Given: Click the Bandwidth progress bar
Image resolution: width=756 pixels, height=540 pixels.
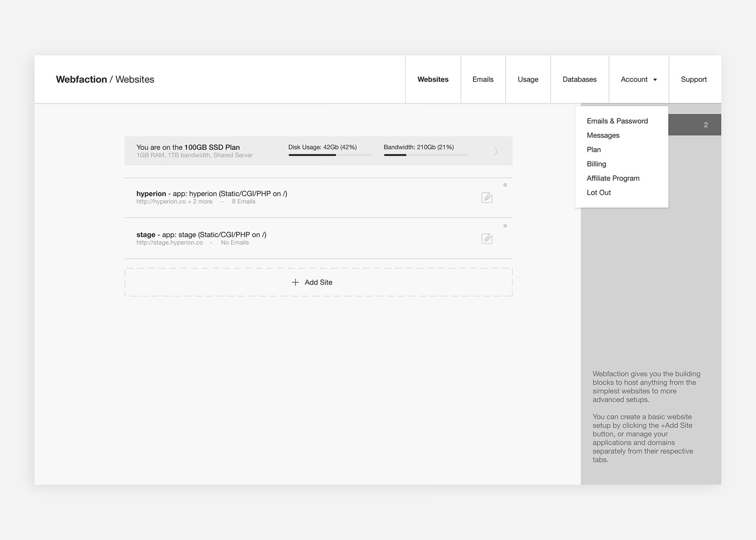Looking at the screenshot, I should 425,155.
